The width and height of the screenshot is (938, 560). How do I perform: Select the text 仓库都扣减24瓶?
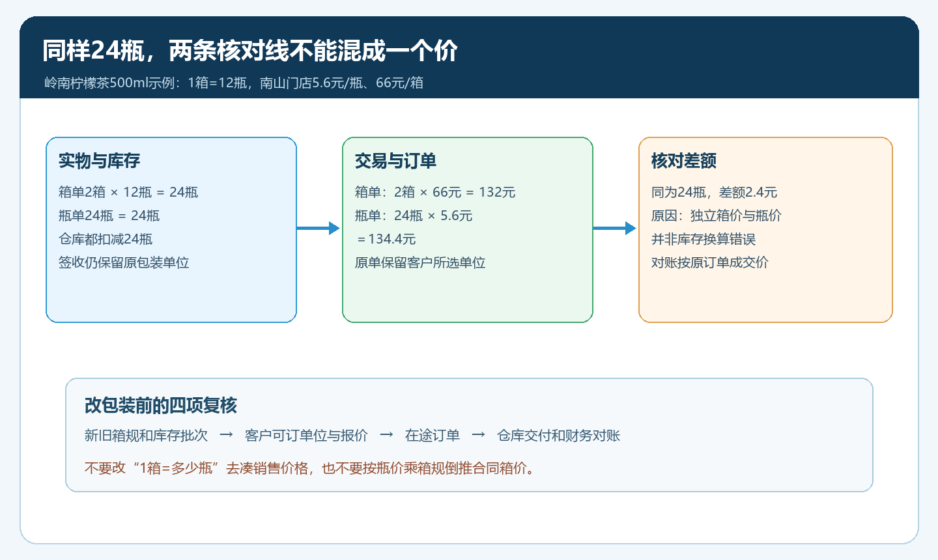(x=106, y=239)
